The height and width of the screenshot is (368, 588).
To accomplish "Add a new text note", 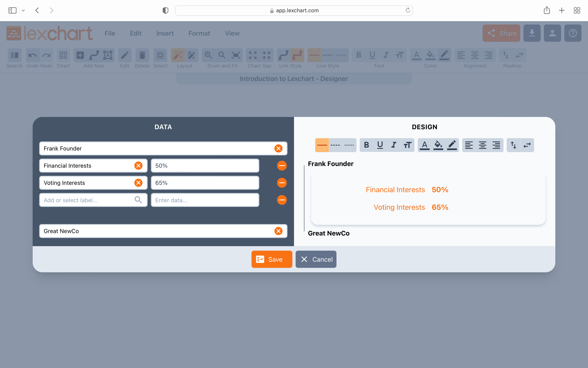I will pos(108,55).
